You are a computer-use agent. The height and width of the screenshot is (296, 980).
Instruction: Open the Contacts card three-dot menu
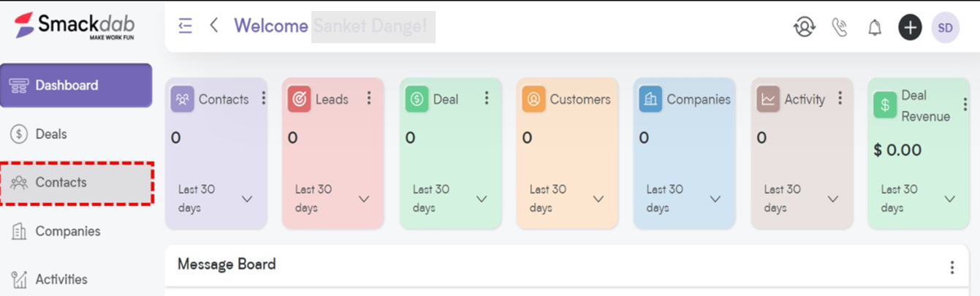(x=264, y=98)
